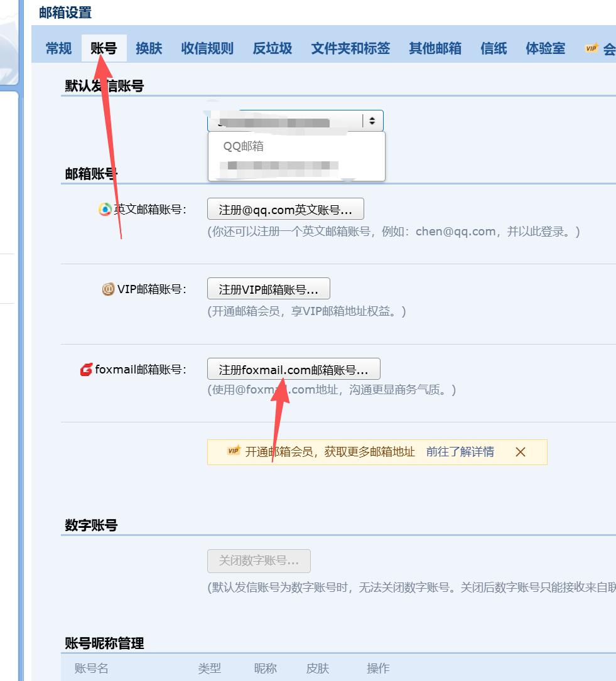Dismiss the VIP membership banner with X
Image resolution: width=616 pixels, height=681 pixels.
(520, 452)
